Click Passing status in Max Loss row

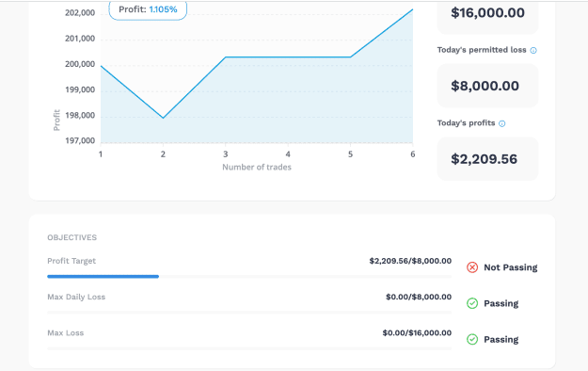click(501, 340)
